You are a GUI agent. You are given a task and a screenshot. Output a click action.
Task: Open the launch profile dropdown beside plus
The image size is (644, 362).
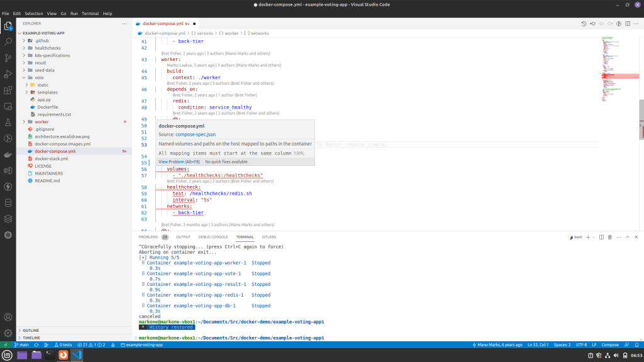pos(594,237)
